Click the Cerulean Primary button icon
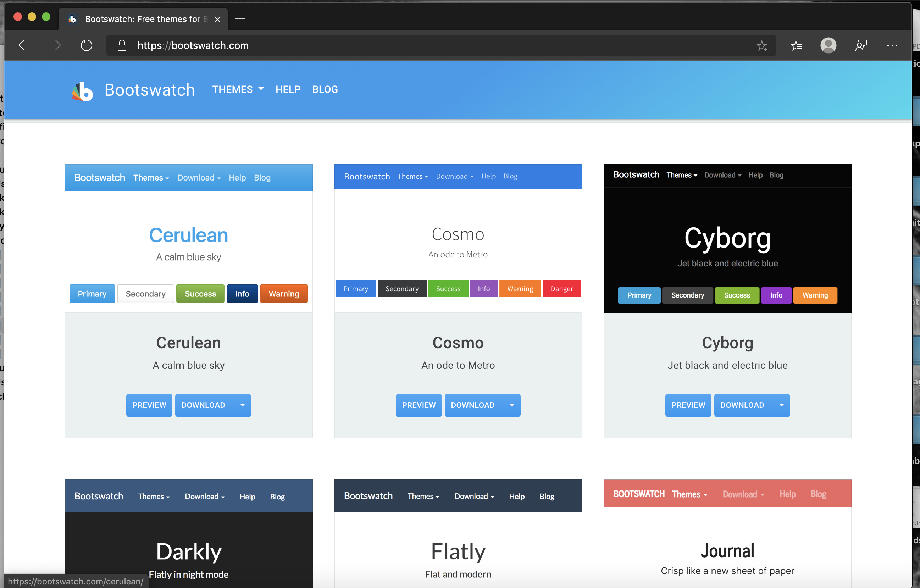 (x=92, y=294)
